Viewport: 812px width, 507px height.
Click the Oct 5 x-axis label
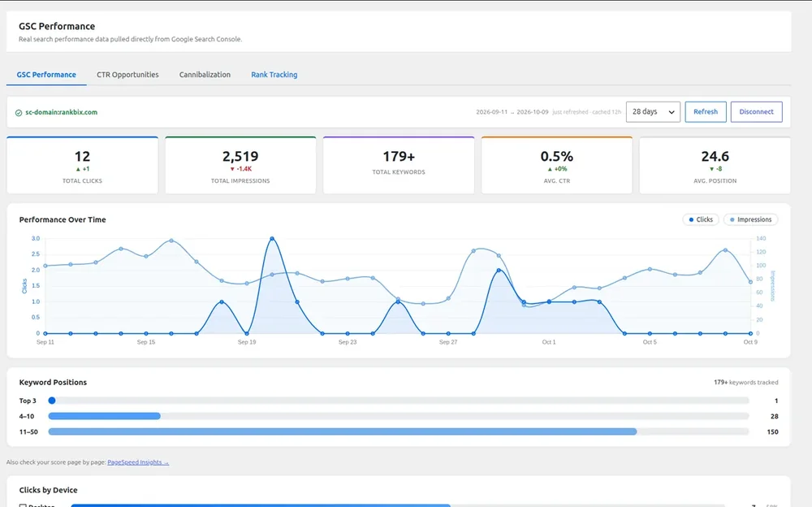point(650,342)
